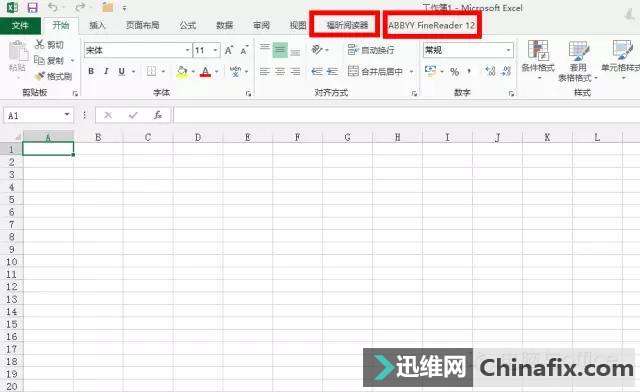640x392 pixels.
Task: Click the Cut (剪切) scissors icon
Action: coord(40,44)
